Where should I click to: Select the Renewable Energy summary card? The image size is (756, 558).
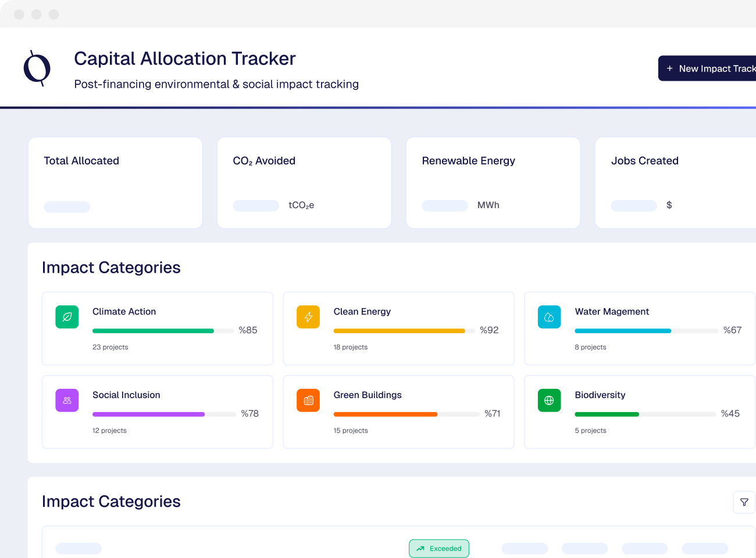click(493, 183)
